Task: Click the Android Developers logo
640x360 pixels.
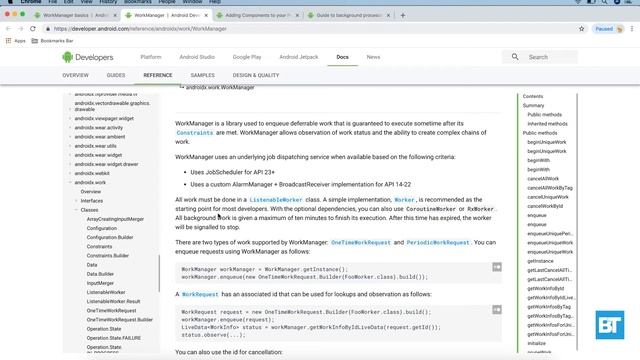Action: (x=88, y=57)
